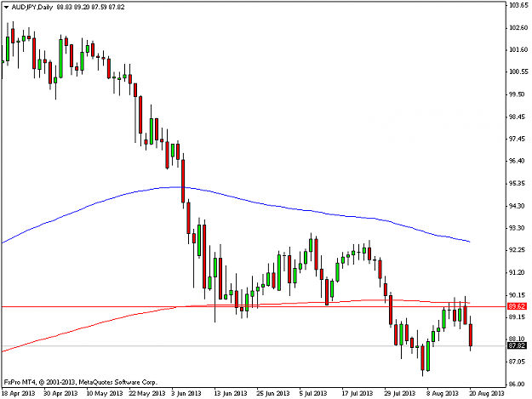Image resolution: width=532 pixels, height=399 pixels.
Task: Click the 90.15 price scale value
Action: (518, 295)
